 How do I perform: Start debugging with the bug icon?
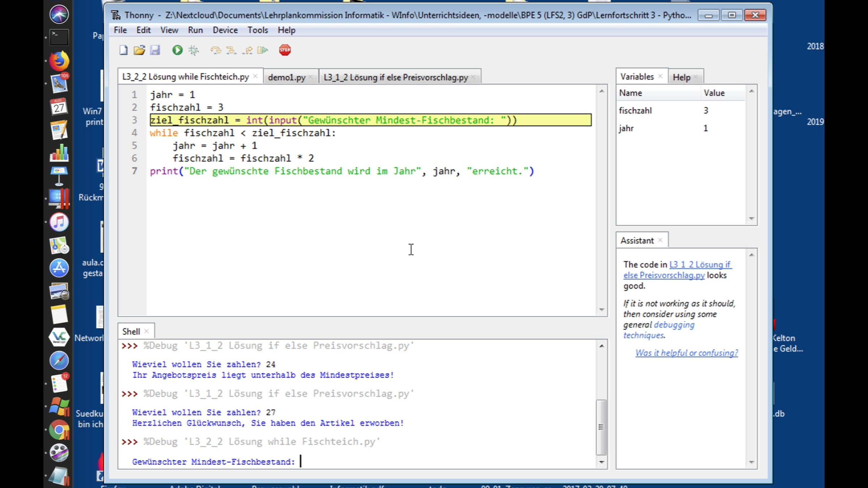coord(194,50)
